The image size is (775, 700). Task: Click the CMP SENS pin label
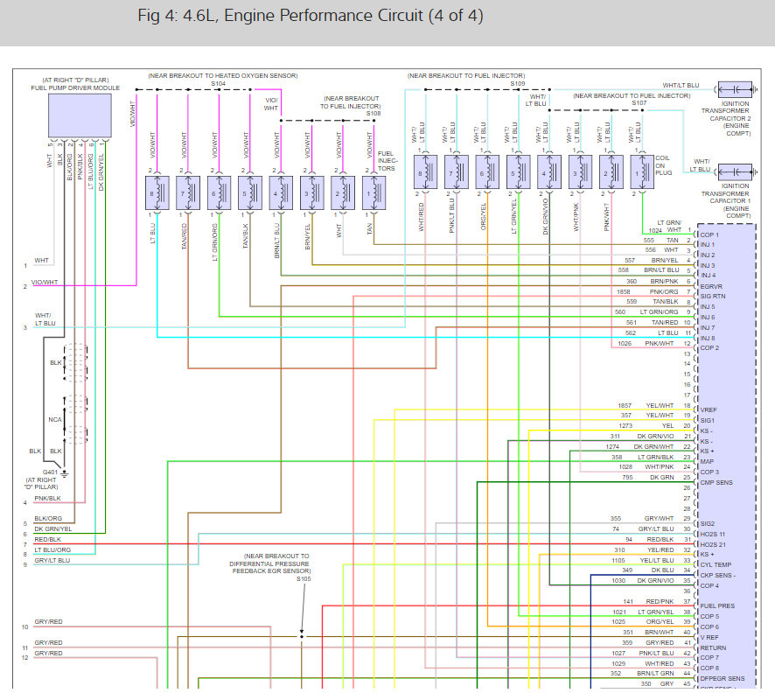click(x=716, y=482)
